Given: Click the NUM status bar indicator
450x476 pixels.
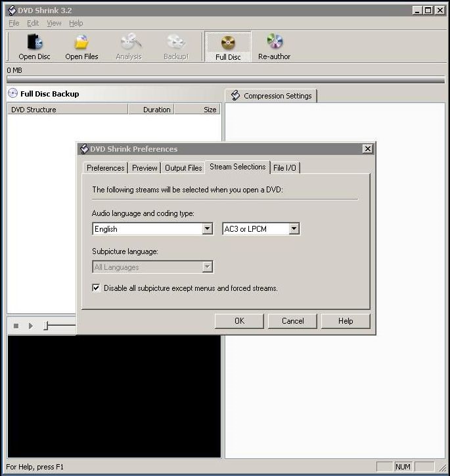Looking at the screenshot, I should coord(403,467).
